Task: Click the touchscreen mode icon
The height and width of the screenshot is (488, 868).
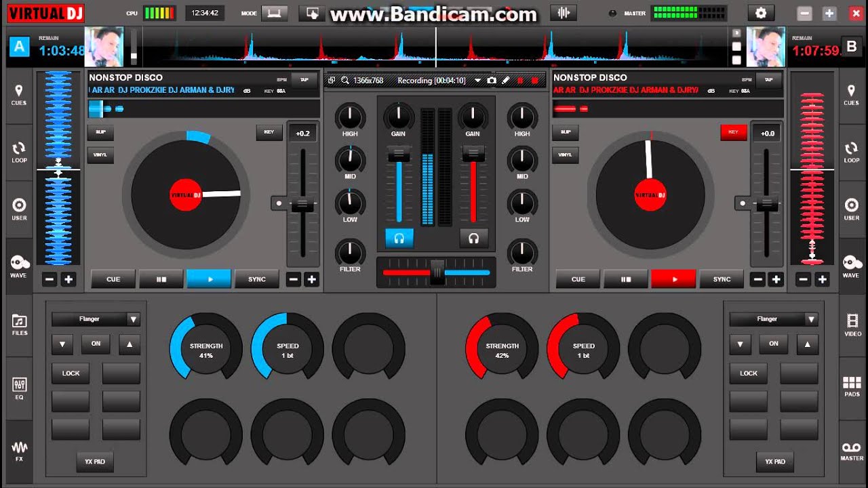Action: point(313,13)
